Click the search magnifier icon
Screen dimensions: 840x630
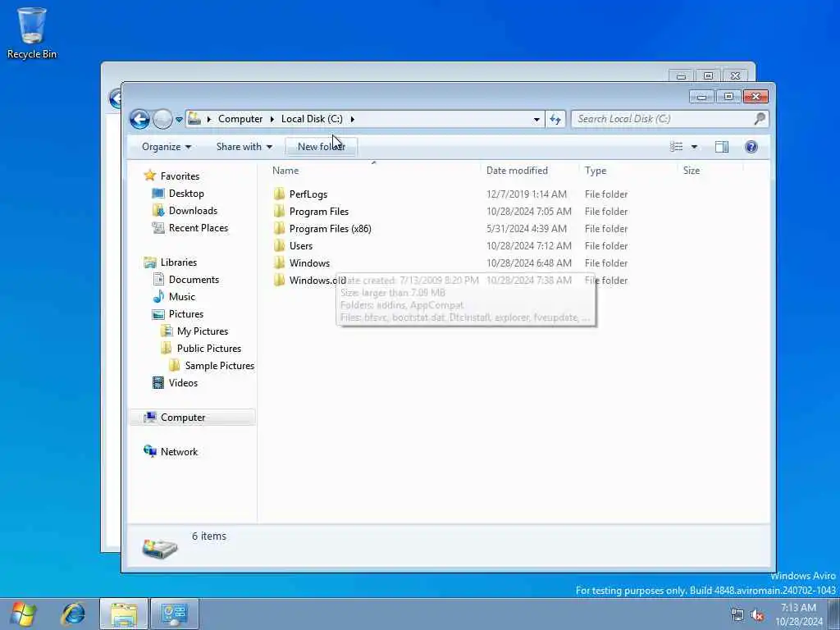pyautogui.click(x=760, y=119)
